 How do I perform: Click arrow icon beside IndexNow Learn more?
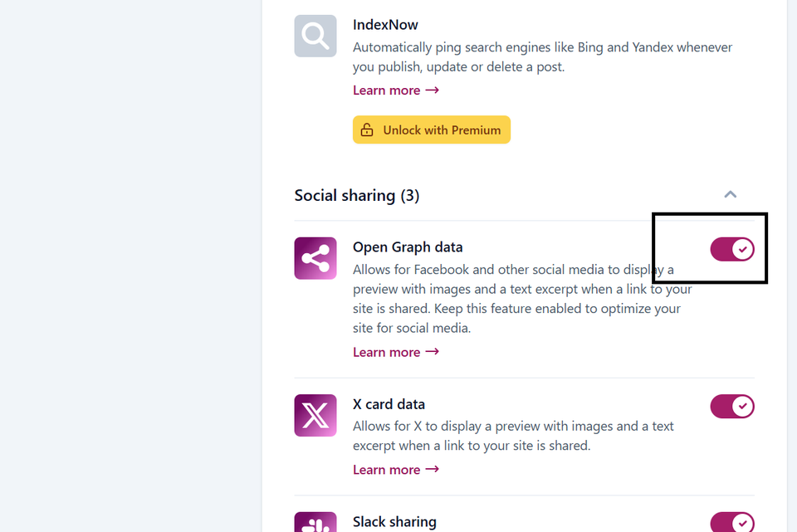pos(432,90)
